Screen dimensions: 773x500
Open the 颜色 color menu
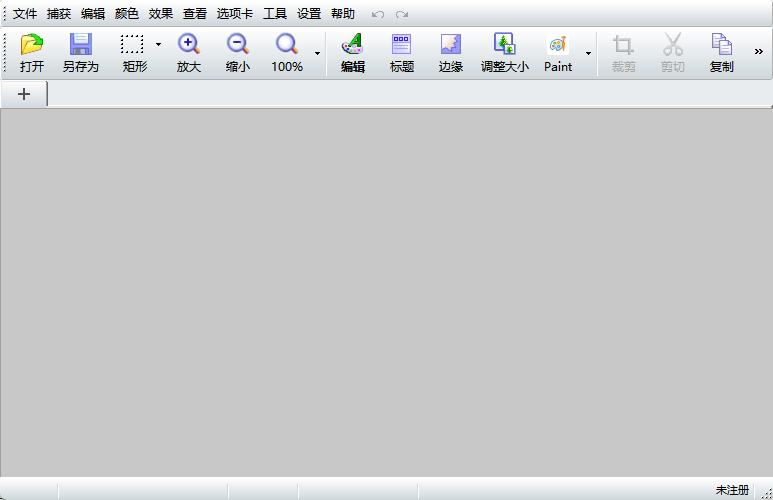point(127,14)
